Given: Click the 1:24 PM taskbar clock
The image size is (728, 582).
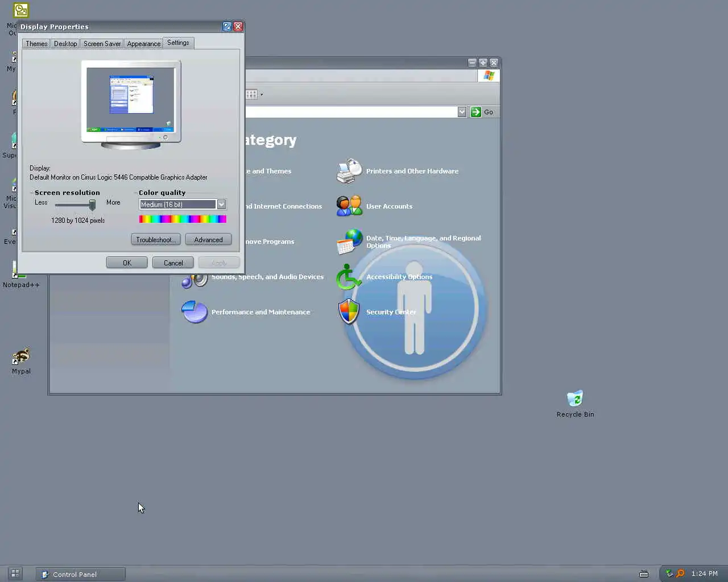Looking at the screenshot, I should 705,573.
